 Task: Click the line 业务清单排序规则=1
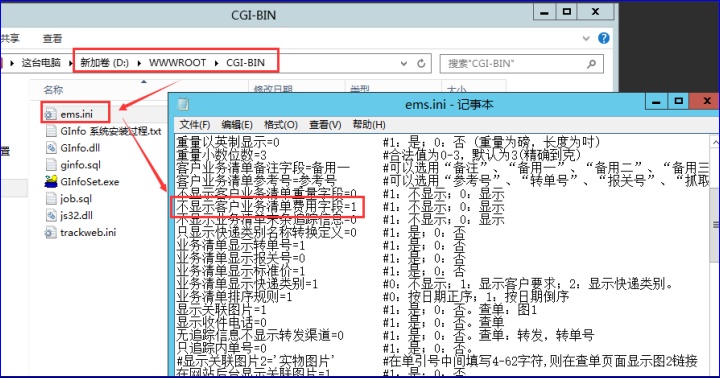click(x=234, y=297)
